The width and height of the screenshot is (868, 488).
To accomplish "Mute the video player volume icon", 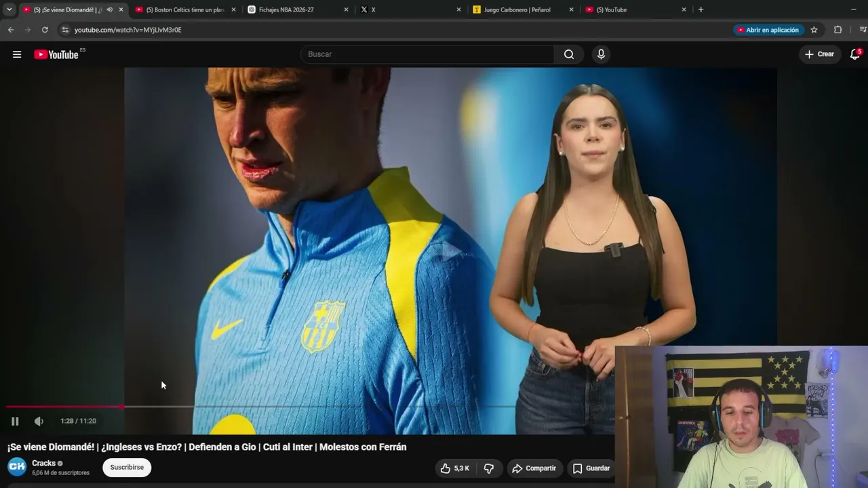I will pos(39,421).
